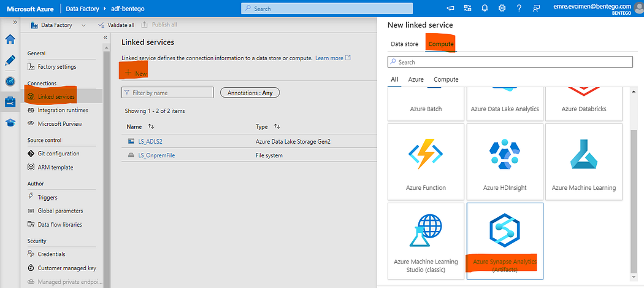644x288 pixels.
Task: Open the Learning center graduation cap icon
Action: [10, 123]
